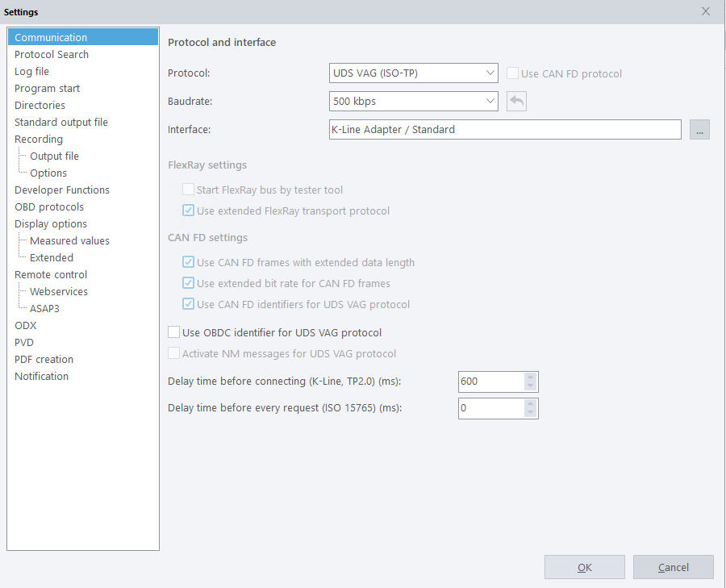This screenshot has height=588, width=726.
Task: Confirm settings with OK button
Action: point(584,567)
